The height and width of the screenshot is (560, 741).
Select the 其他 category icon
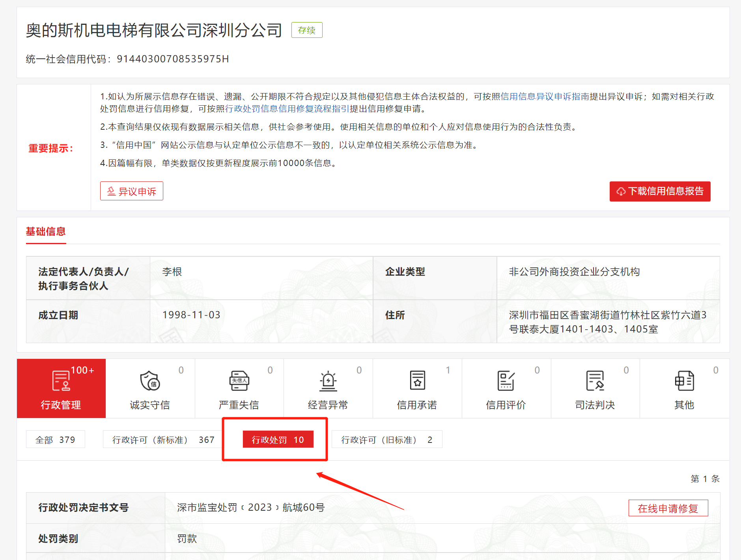[684, 381]
